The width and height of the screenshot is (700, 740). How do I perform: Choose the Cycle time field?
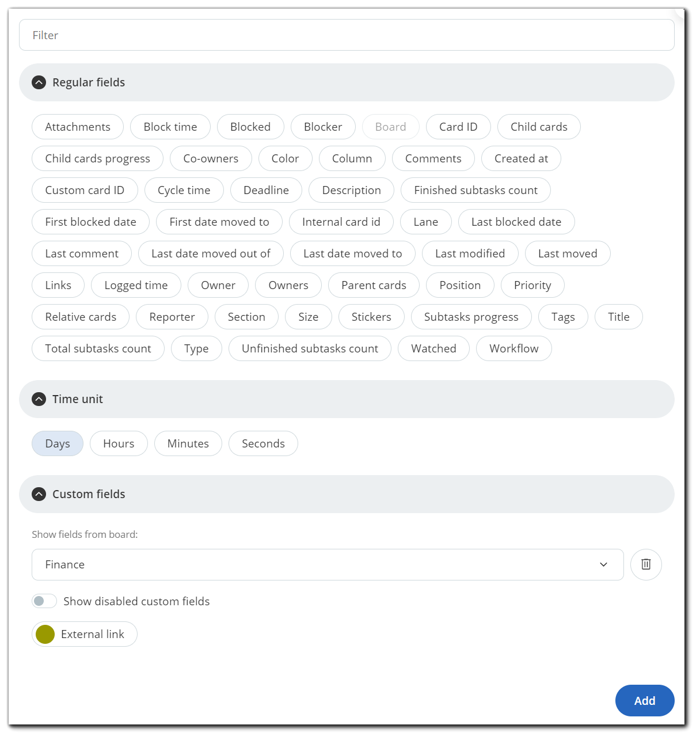point(184,190)
